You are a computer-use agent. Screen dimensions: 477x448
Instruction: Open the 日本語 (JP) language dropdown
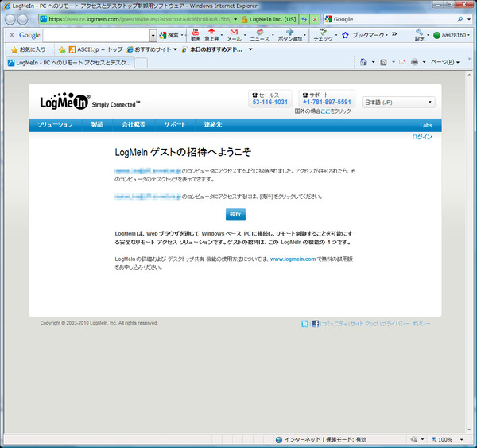pos(398,102)
